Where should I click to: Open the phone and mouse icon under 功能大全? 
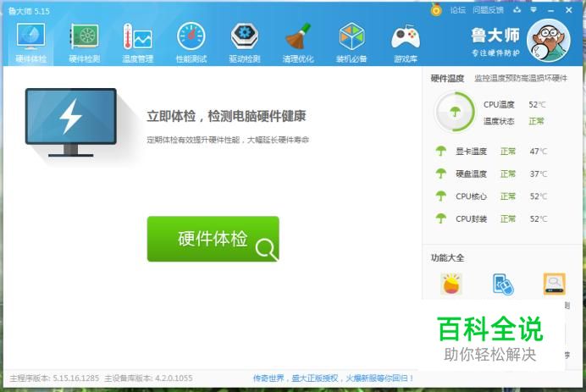[503, 284]
